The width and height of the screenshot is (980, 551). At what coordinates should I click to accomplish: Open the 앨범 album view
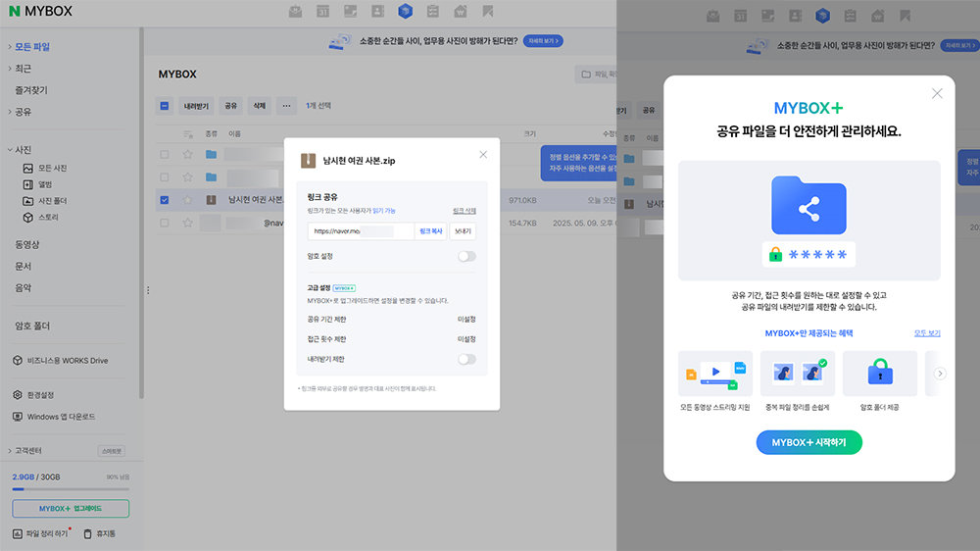[45, 184]
